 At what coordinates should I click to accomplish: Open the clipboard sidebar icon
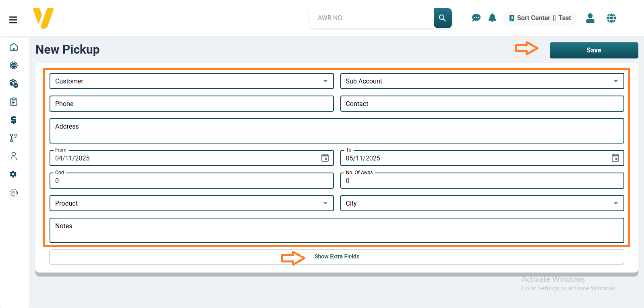(14, 102)
